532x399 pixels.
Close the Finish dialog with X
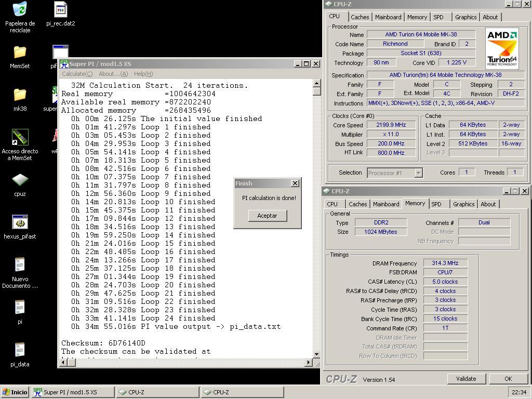[x=295, y=183]
